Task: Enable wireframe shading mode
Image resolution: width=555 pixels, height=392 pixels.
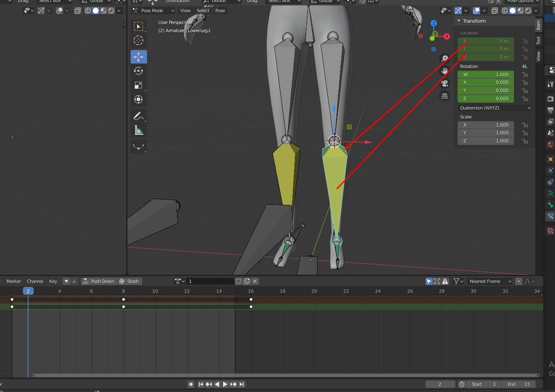Action: pos(505,10)
